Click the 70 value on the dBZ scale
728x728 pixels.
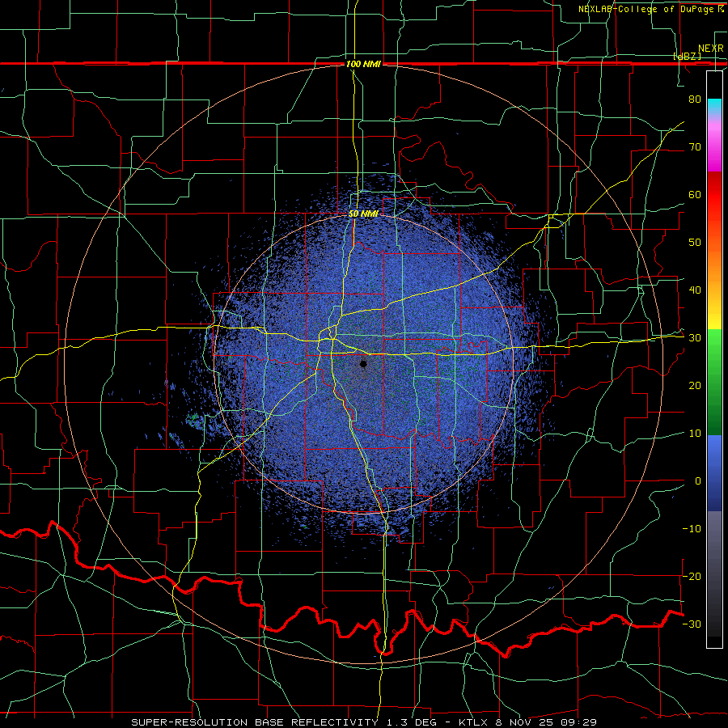(695, 146)
